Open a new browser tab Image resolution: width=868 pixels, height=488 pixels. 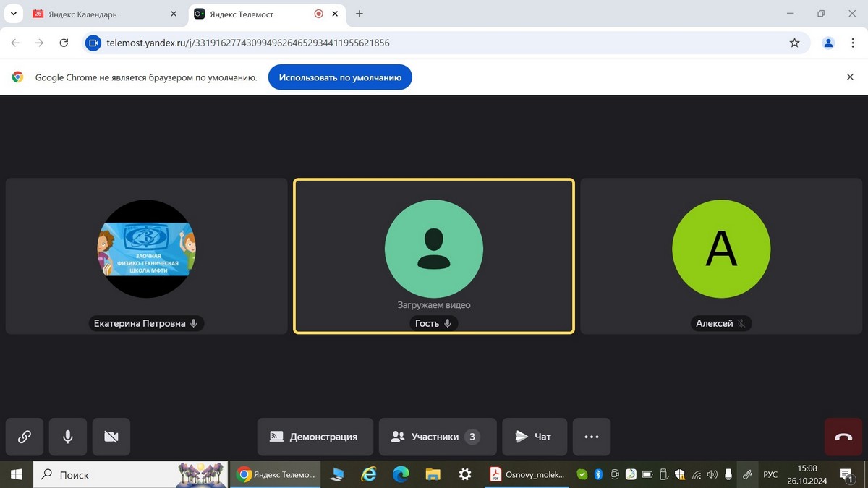tap(359, 14)
